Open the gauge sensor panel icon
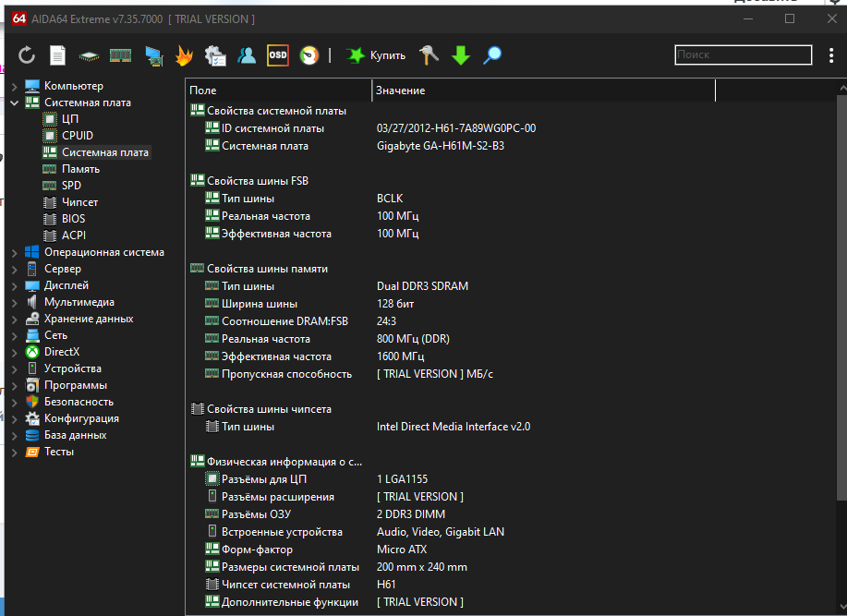Viewport: 847px width, 616px height. 309,55
